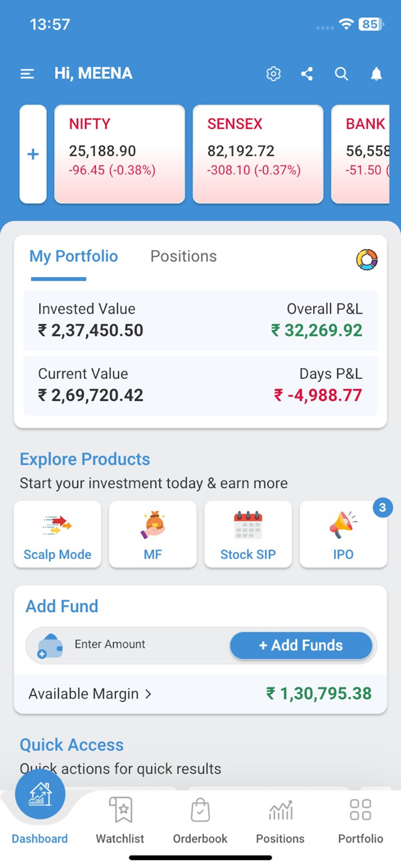401x868 pixels.
Task: Open Stock SIP tile
Action: pyautogui.click(x=248, y=534)
